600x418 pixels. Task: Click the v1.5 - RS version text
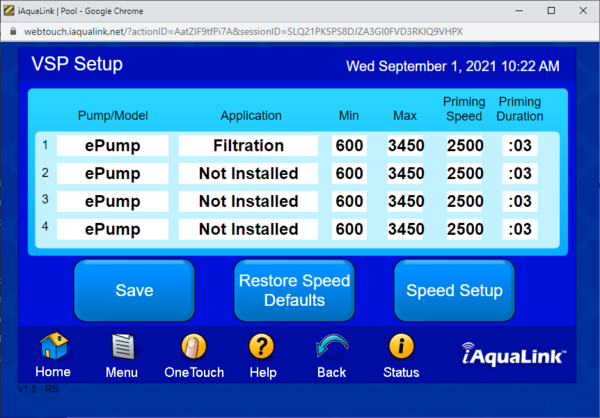(38, 389)
